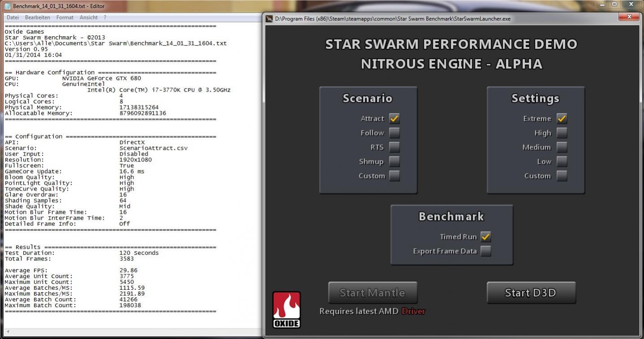Click the 'Total Frames:' line

(x=28, y=259)
